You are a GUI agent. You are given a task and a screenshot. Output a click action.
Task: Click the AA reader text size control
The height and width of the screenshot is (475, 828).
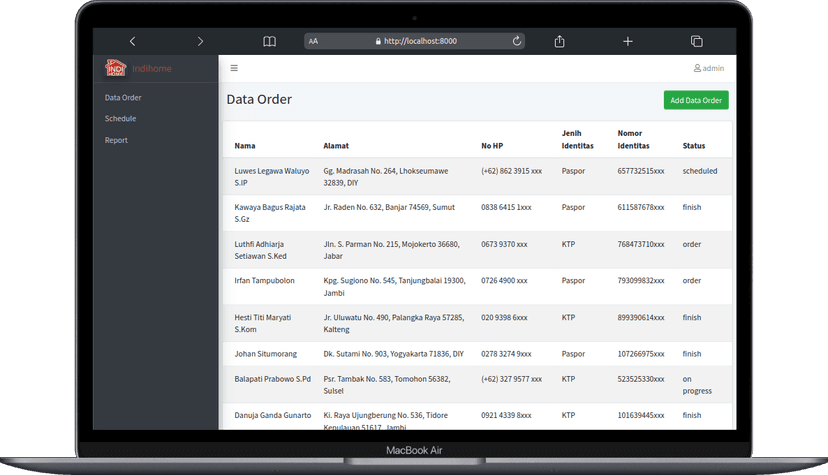313,41
